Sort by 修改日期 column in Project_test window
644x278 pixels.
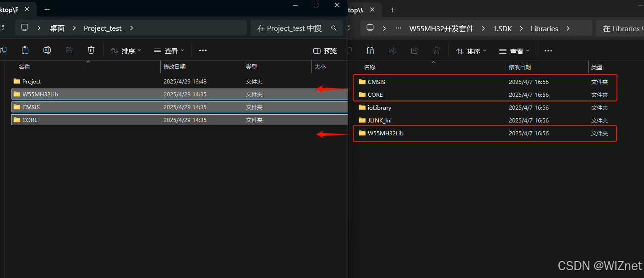tap(175, 67)
